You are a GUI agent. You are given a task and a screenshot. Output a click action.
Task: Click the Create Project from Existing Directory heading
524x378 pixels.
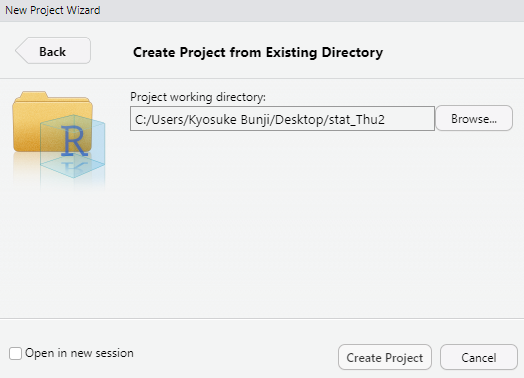click(258, 52)
